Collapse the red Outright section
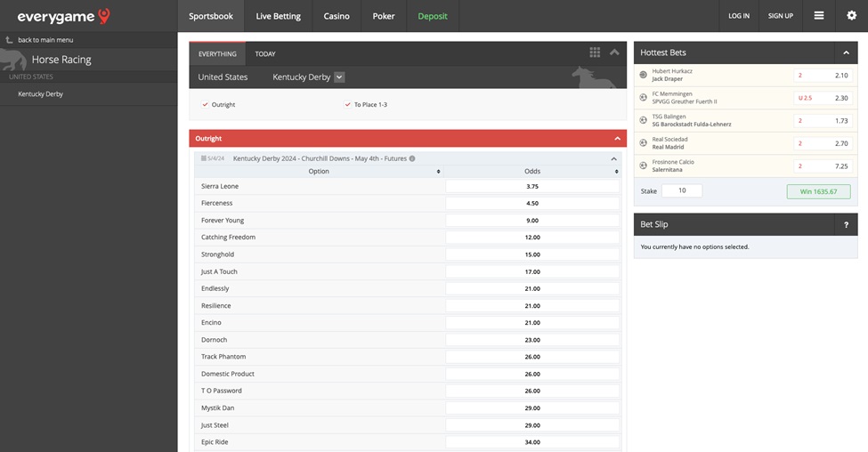This screenshot has height=452, width=868. 617,139
